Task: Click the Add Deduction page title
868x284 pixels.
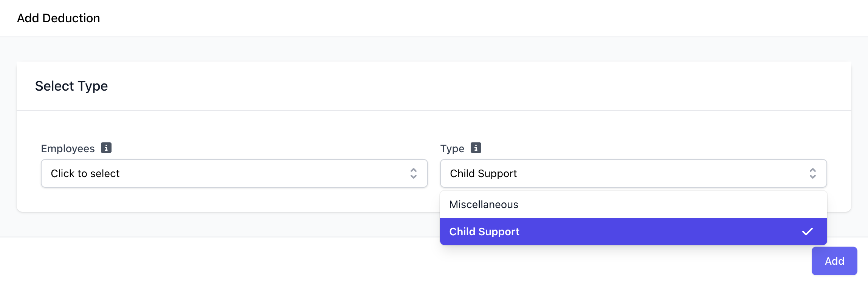Action: (x=59, y=18)
